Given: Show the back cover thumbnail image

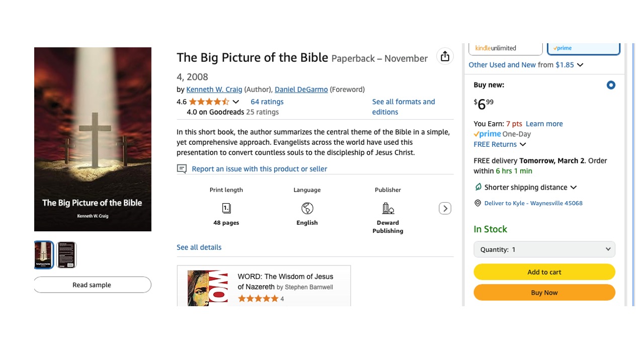Looking at the screenshot, I should (66, 255).
